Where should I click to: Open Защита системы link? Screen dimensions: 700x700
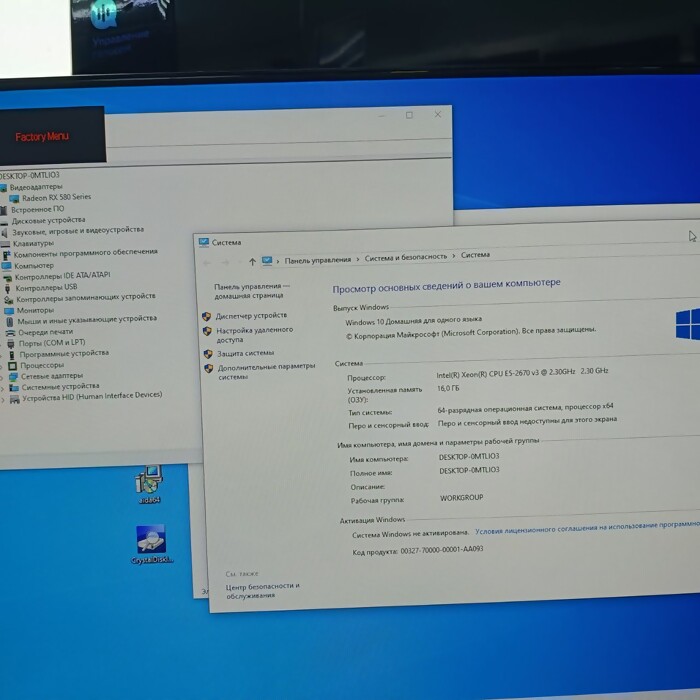click(246, 353)
